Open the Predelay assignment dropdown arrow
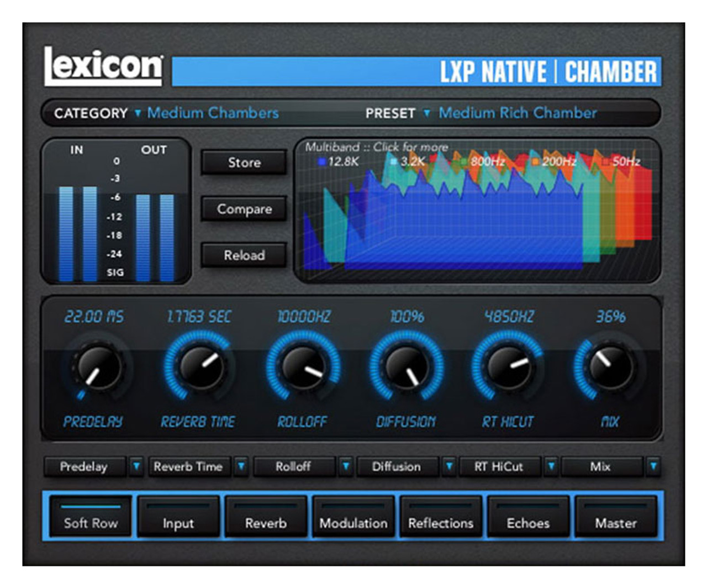707x588 pixels. pos(136,466)
